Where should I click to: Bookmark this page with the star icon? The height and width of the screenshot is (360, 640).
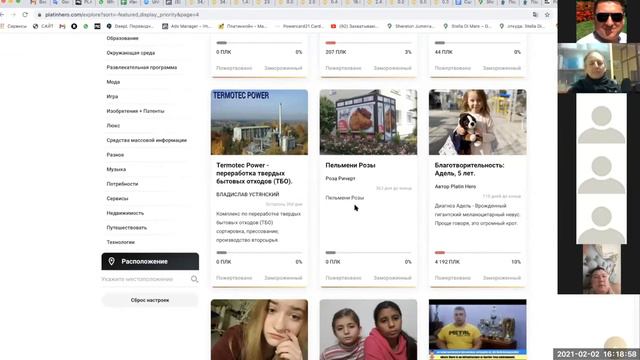tap(547, 14)
